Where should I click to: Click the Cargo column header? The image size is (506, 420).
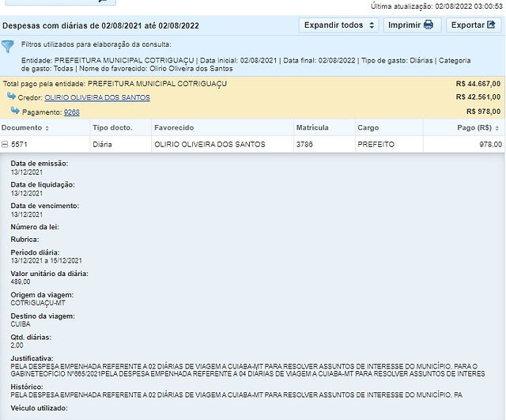coord(368,127)
